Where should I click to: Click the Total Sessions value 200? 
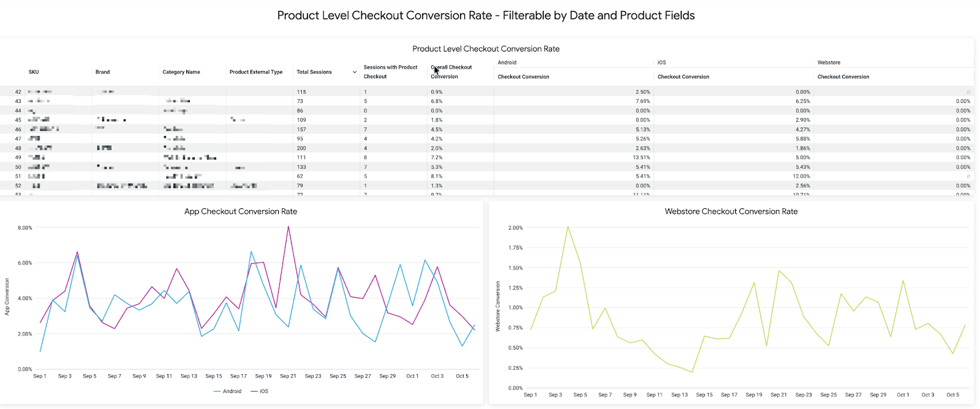point(301,148)
